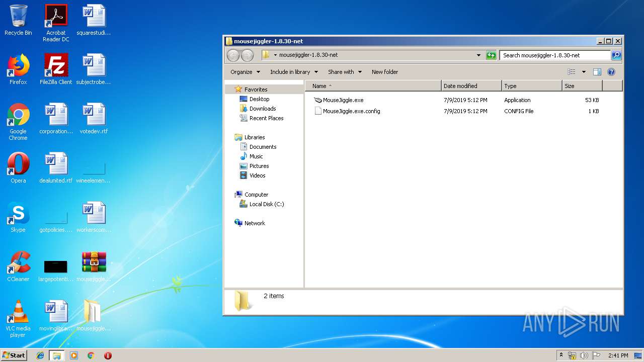
Task: Open Skype desktop shortcut
Action: [x=18, y=217]
